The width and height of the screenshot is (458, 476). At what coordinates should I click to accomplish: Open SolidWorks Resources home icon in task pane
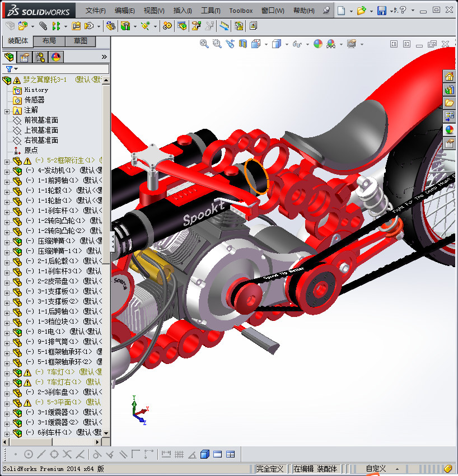coord(449,77)
